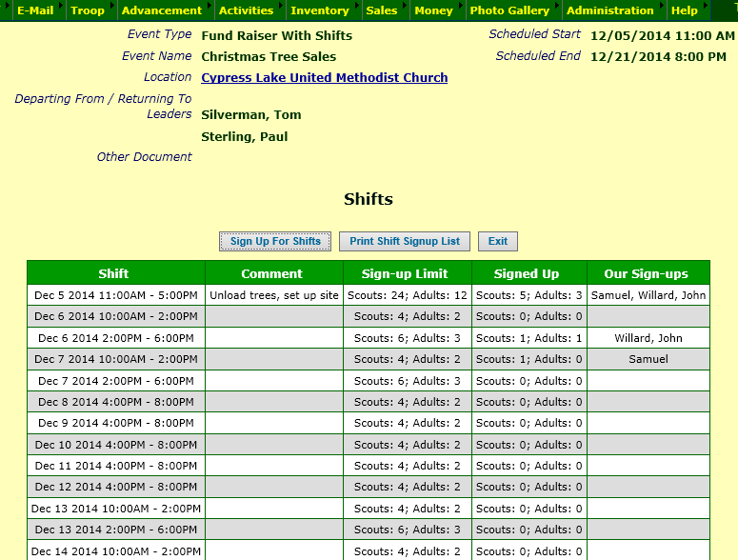Click scheduled start 12/05/2014 11:00 AM
Viewport: 738px width, 560px height.
click(x=662, y=36)
